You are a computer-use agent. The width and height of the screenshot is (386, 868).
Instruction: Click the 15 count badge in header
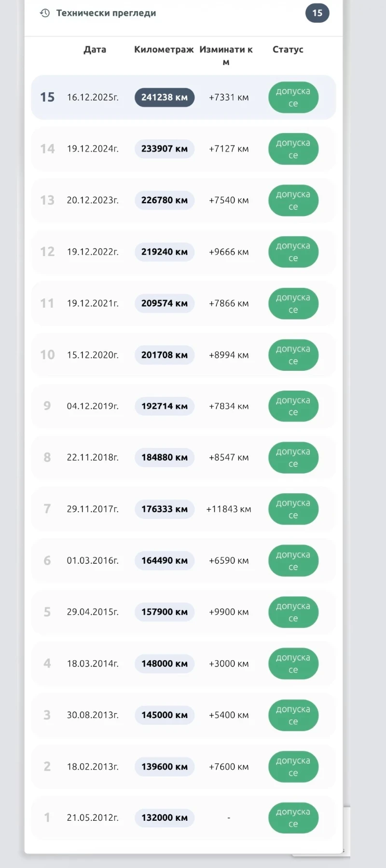coord(317,13)
